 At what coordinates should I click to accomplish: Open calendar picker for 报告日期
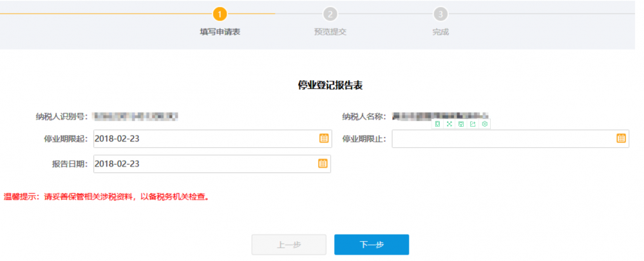click(x=323, y=163)
